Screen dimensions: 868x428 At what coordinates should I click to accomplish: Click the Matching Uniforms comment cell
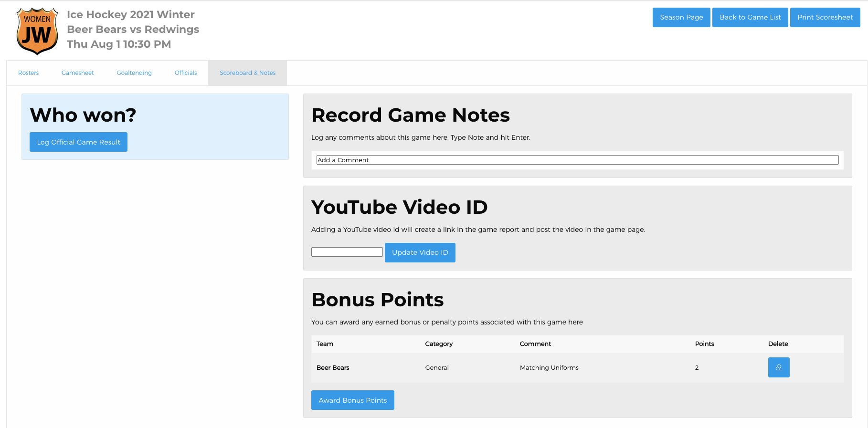549,368
